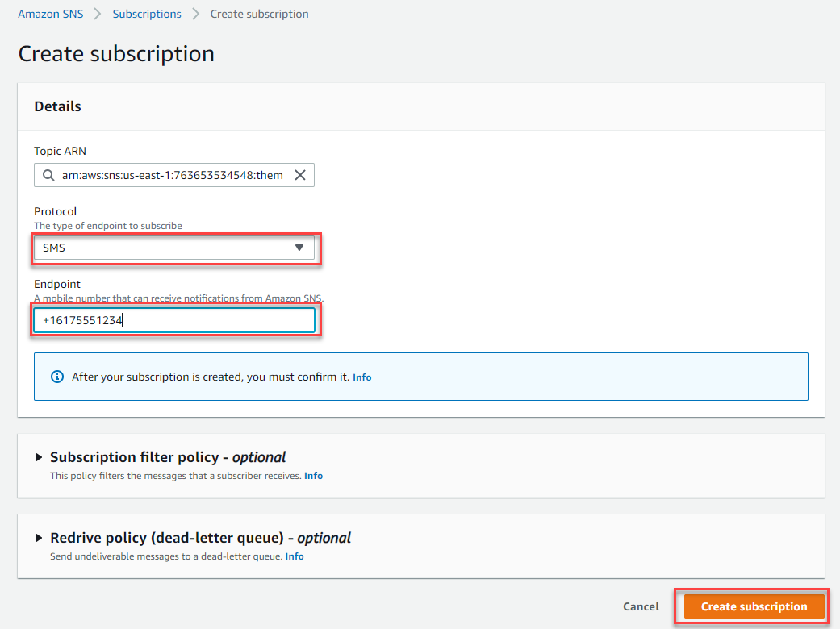Open Amazon SNS breadcrumb link
This screenshot has width=840, height=629.
pyautogui.click(x=50, y=14)
